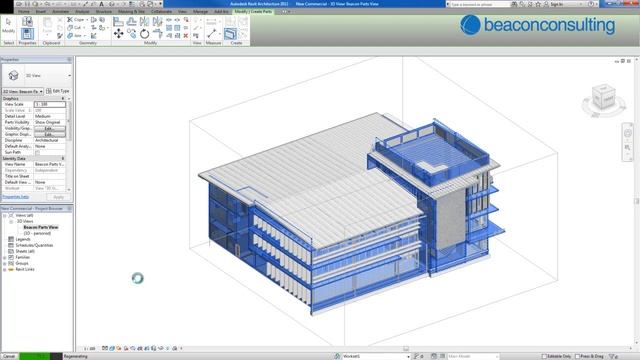Open the Properties help link
This screenshot has width=640, height=360.
pyautogui.click(x=16, y=197)
